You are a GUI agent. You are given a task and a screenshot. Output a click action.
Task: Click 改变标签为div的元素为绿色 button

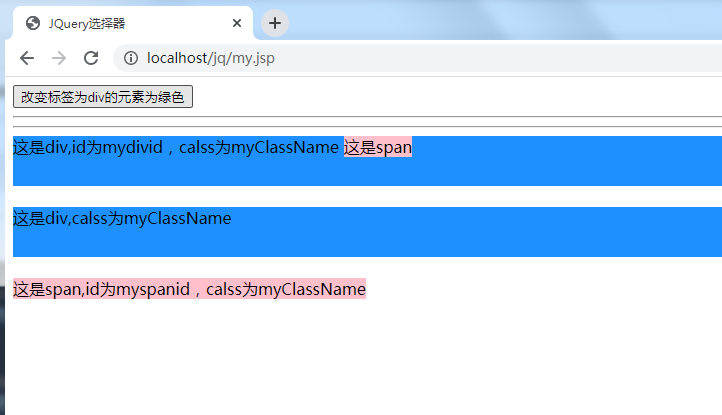[x=103, y=97]
